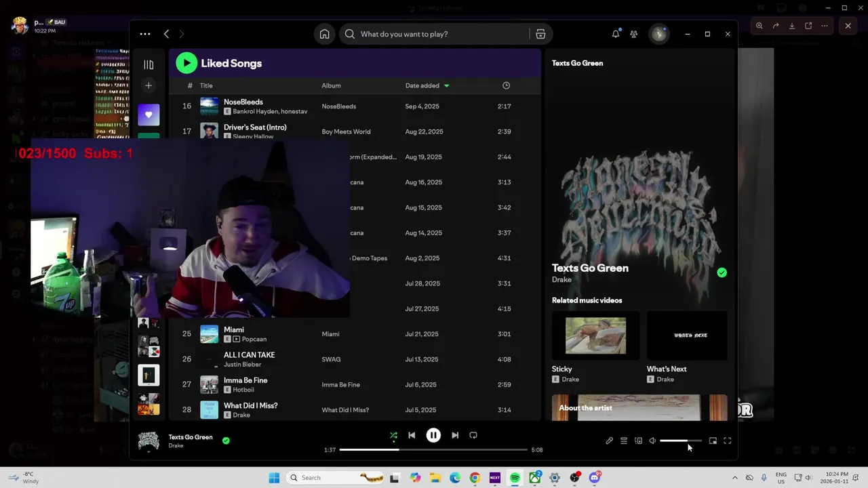Sort by the Title column header
This screenshot has height=488, width=868.
point(206,85)
